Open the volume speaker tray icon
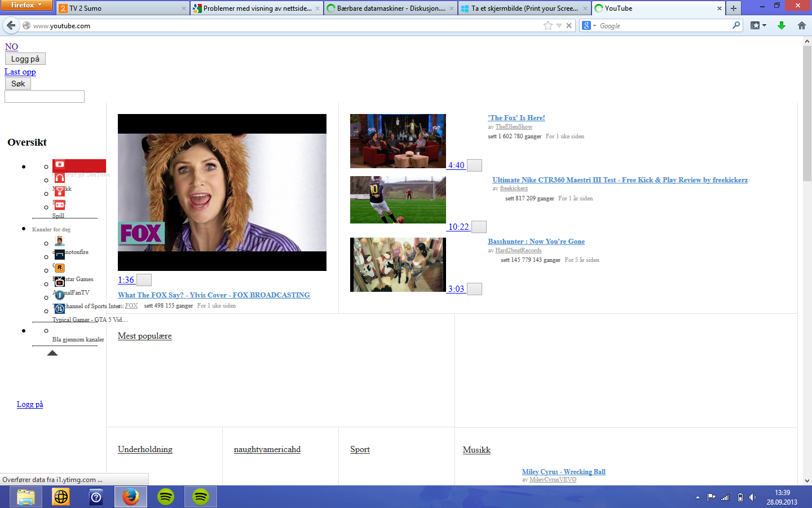812x508 pixels. (752, 497)
